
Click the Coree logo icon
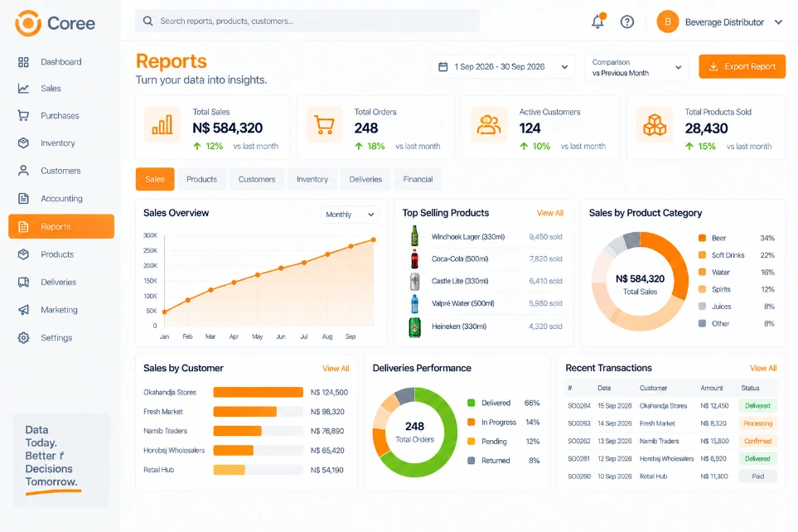[x=28, y=23]
